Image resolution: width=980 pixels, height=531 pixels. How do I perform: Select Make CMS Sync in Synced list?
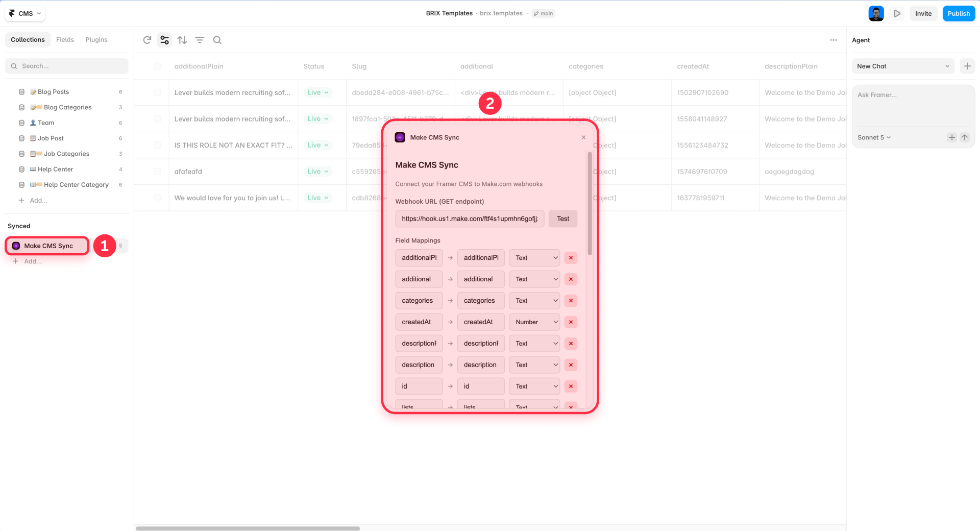pos(47,246)
